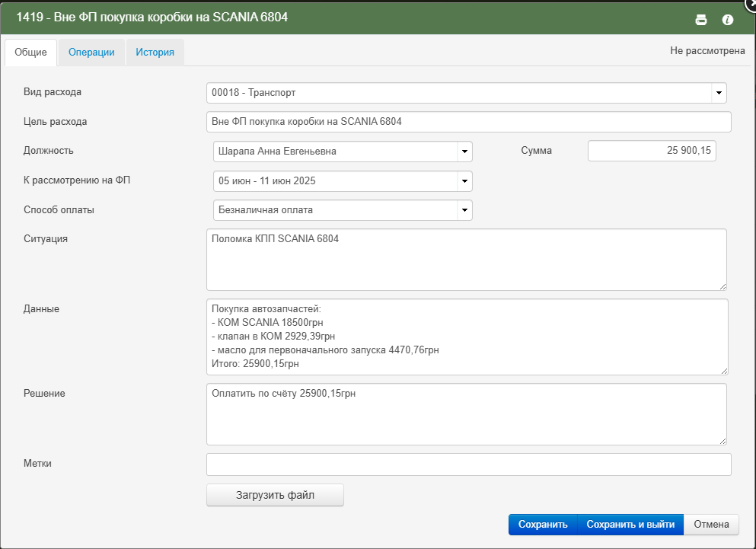The height and width of the screenshot is (549, 756).
Task: Click Сохранить и выйти button
Action: click(630, 525)
